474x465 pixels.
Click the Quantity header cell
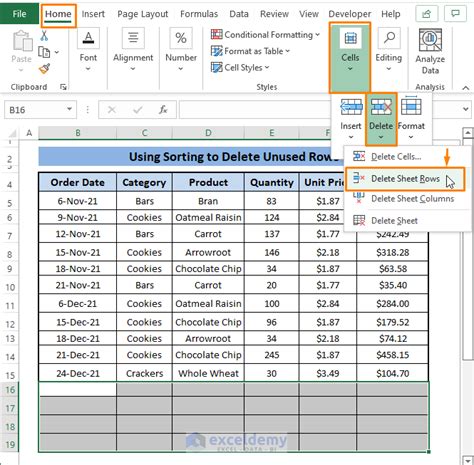(272, 182)
